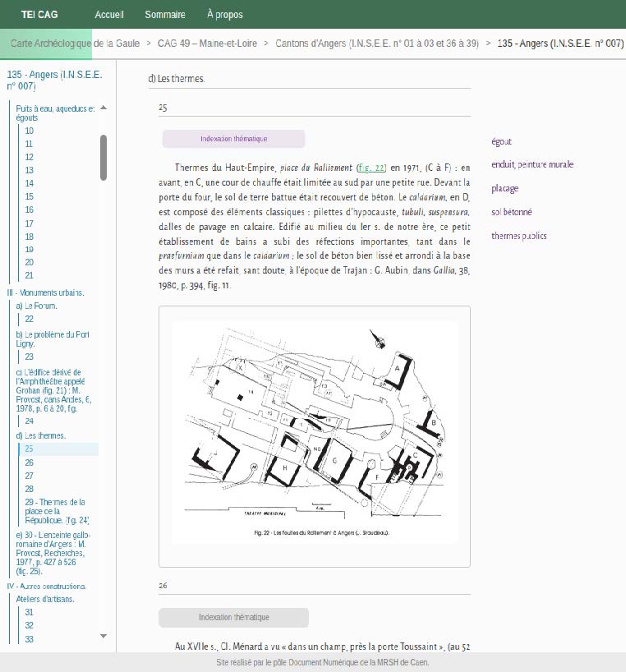The image size is (626, 672).
Task: Open 'a) Le Forum.' in sidebar tree
Action: click(x=36, y=306)
